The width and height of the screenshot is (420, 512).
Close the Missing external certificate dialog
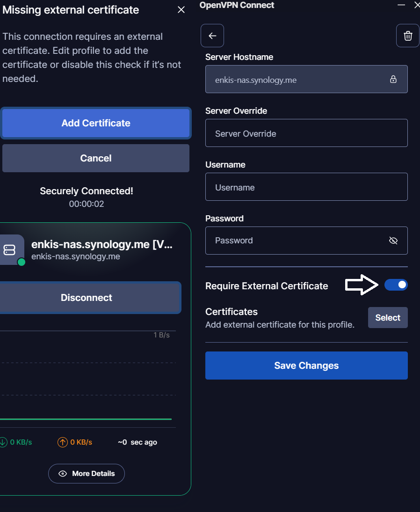point(181,10)
